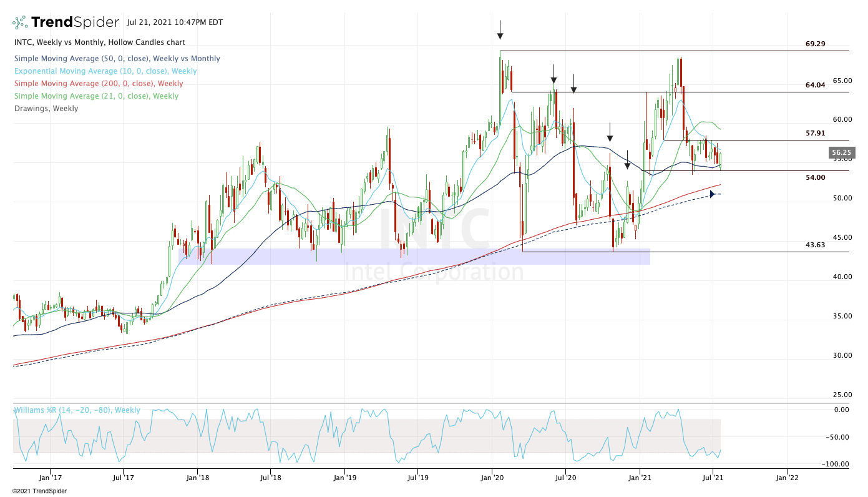Open the Drawings, Weekly legend entry
This screenshot has height=497, width=868.
pos(46,109)
